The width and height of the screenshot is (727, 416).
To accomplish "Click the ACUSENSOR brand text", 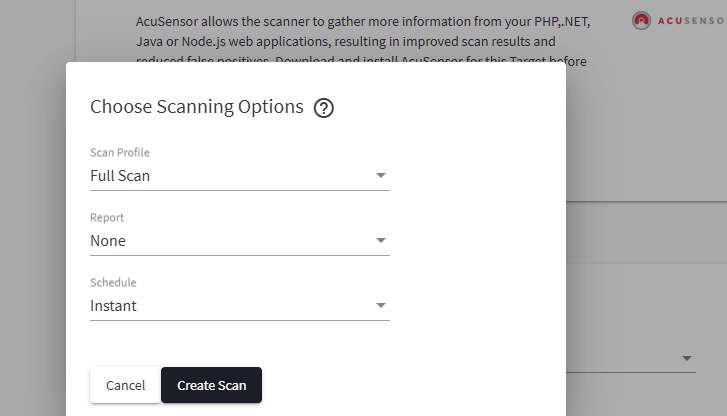I will (692, 21).
